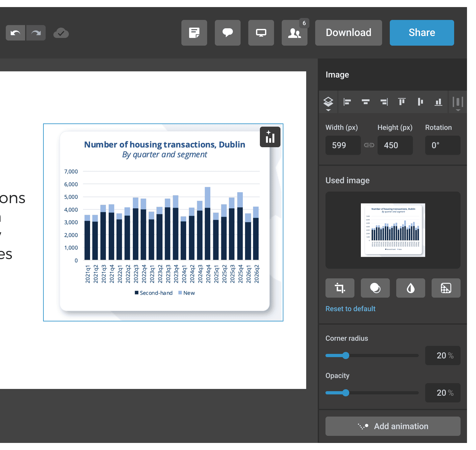
Task: Align image to left edge
Action: [x=347, y=102]
